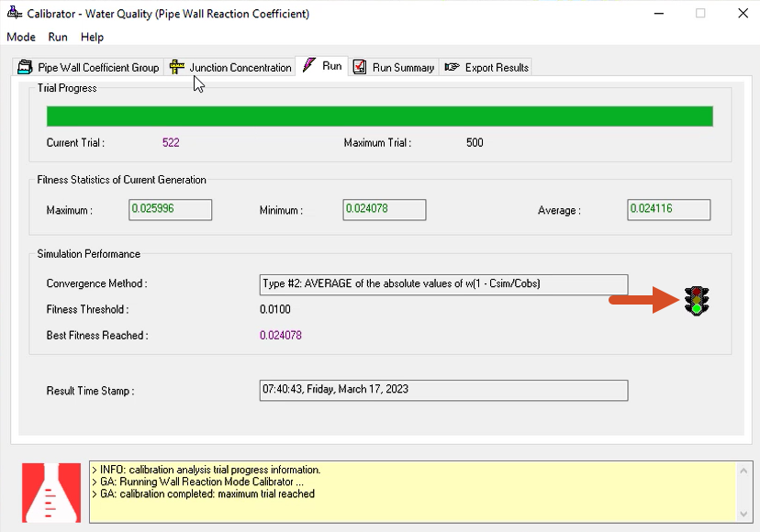Viewport: 760px width, 532px height.
Task: Click the Maximum Trial value 500
Action: tap(475, 142)
